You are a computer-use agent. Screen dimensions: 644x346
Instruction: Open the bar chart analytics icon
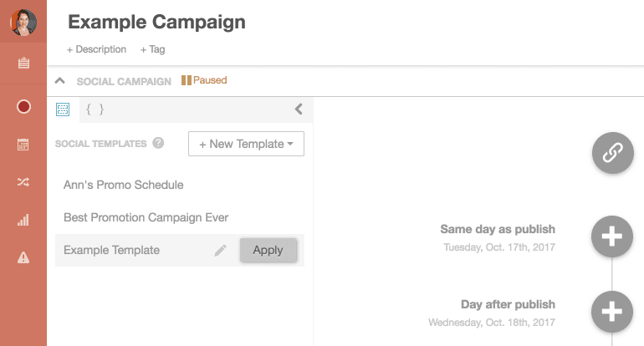pyautogui.click(x=23, y=221)
